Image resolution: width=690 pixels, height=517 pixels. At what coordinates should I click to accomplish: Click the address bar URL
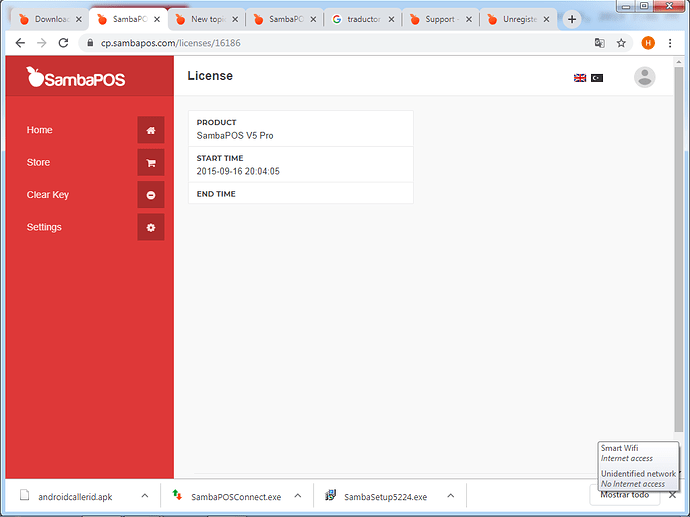(x=171, y=43)
